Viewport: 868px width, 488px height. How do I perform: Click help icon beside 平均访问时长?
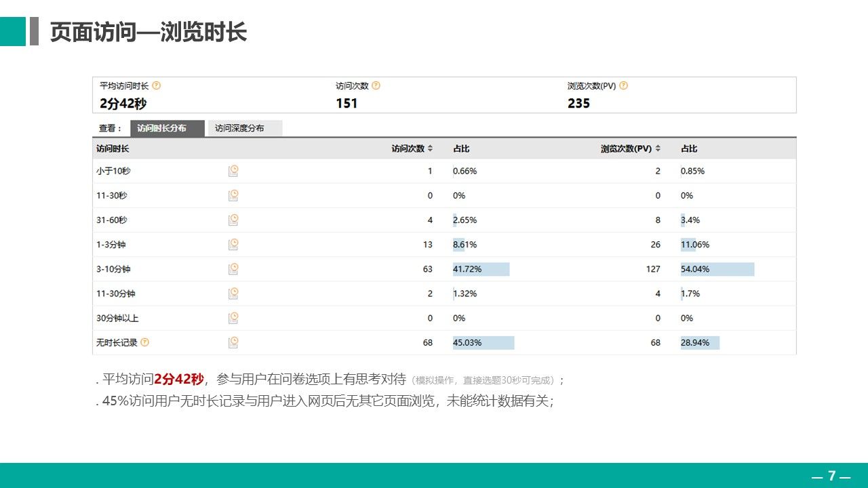(157, 86)
